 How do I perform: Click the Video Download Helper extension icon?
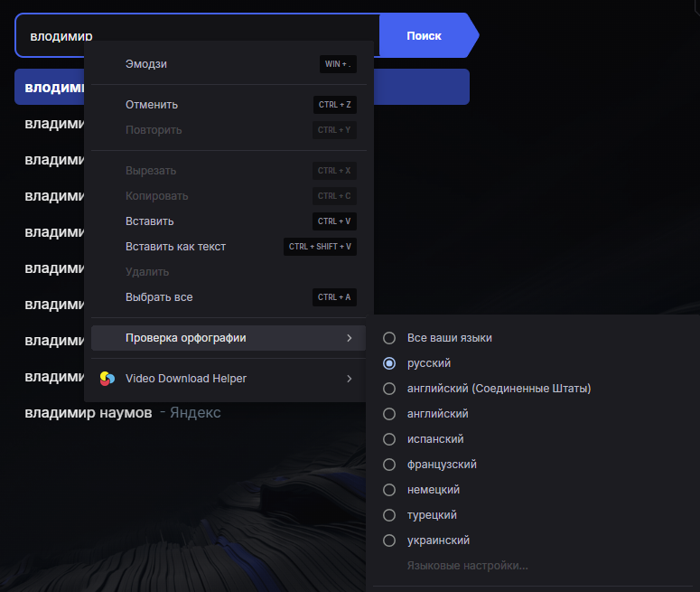click(x=107, y=379)
